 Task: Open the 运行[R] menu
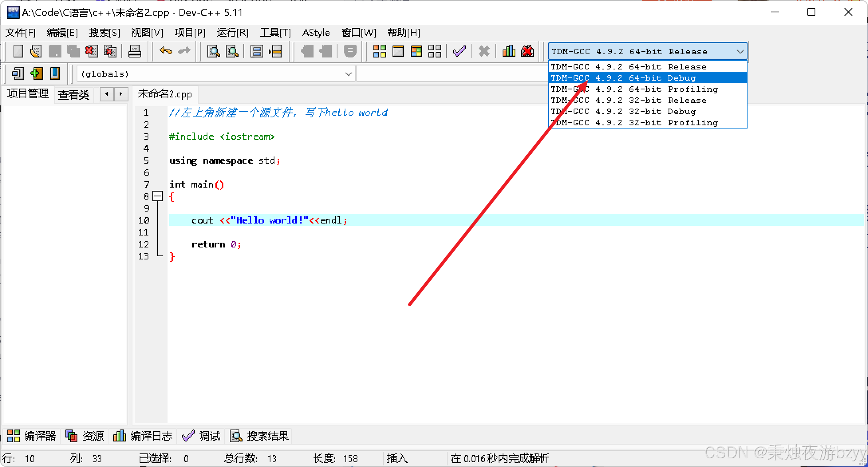click(x=233, y=32)
